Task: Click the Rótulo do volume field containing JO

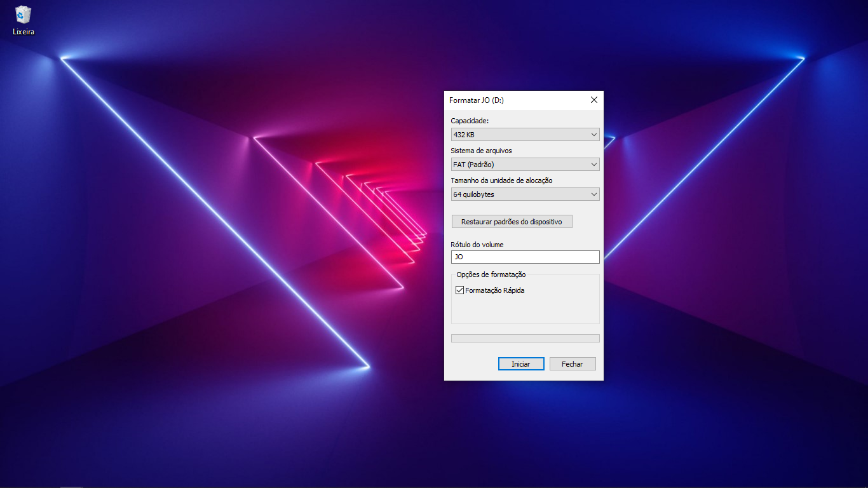Action: [x=525, y=257]
